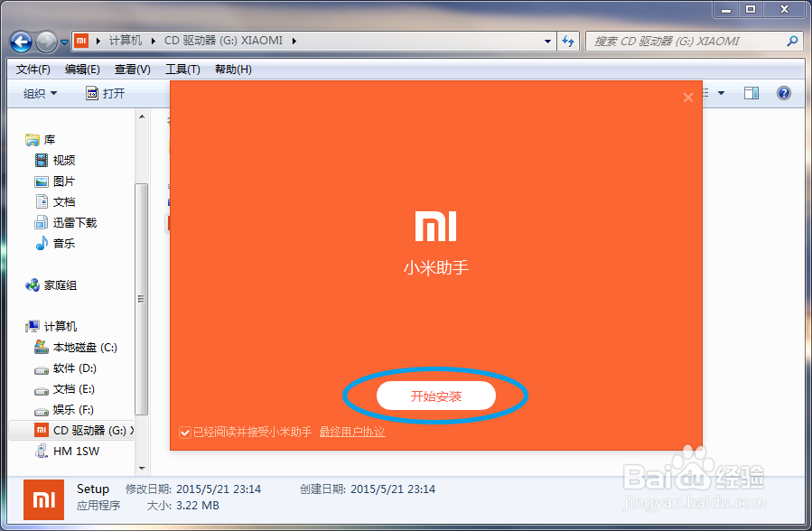Toggle the preview pane icon

(751, 93)
